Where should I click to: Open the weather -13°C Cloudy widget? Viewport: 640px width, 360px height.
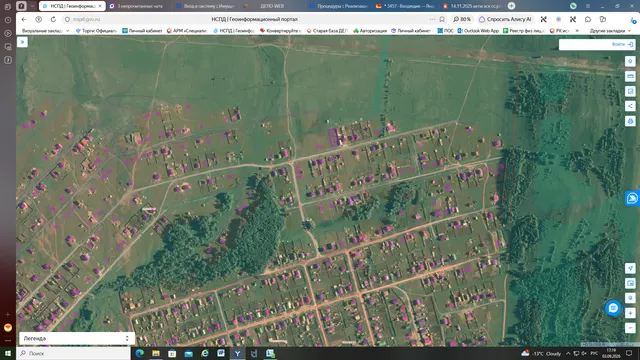click(x=541, y=353)
